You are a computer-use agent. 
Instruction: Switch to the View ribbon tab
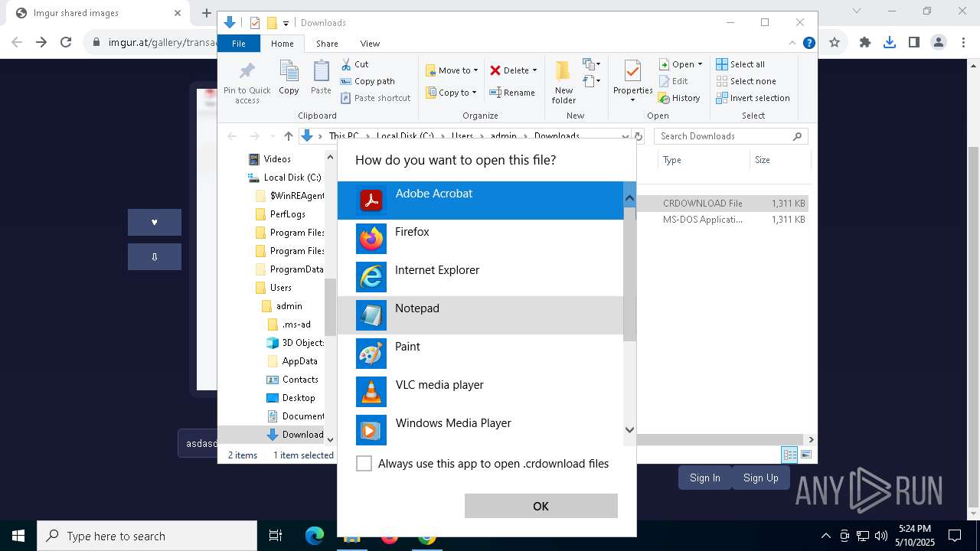coord(370,44)
